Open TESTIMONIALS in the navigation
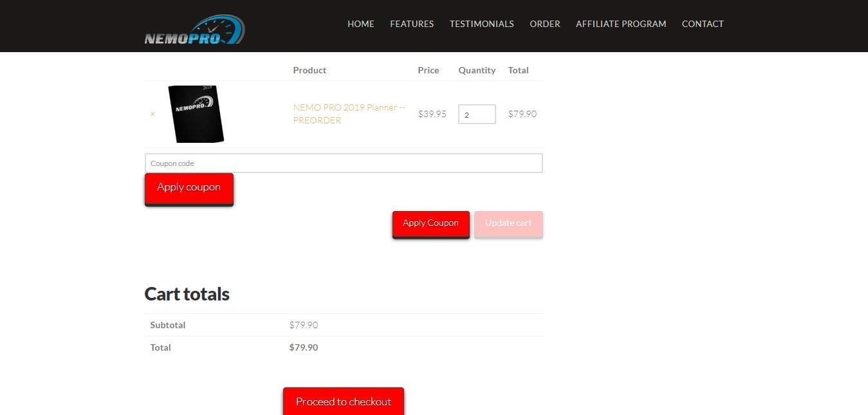868x415 pixels. click(x=482, y=24)
